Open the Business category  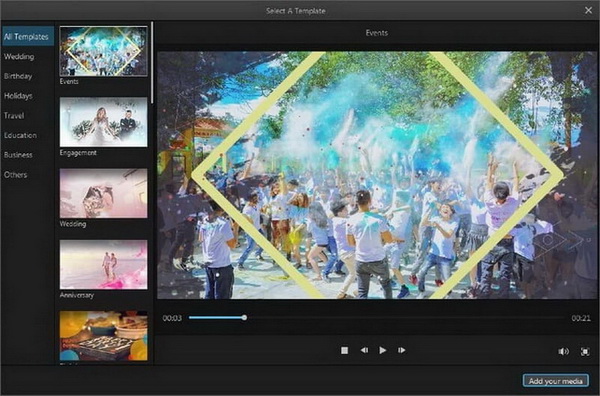pos(18,155)
